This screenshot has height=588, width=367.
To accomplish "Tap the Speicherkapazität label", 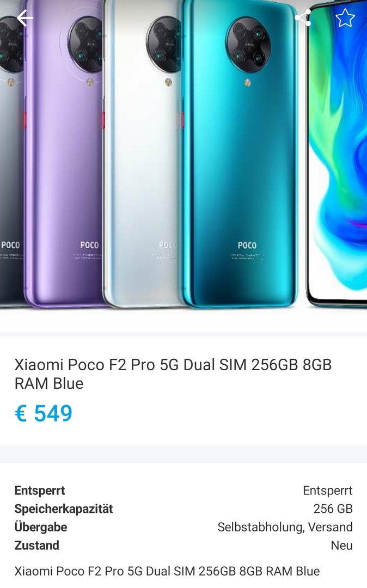I will [x=64, y=509].
